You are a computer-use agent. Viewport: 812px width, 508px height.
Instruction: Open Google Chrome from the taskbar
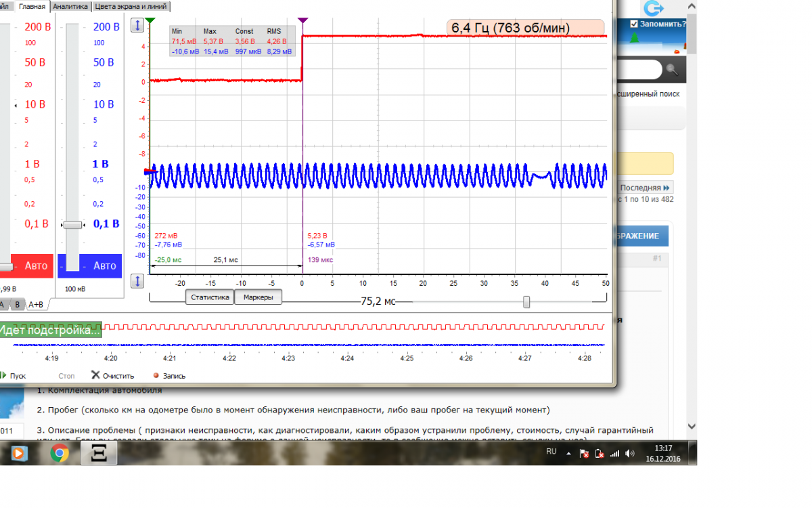pyautogui.click(x=60, y=453)
